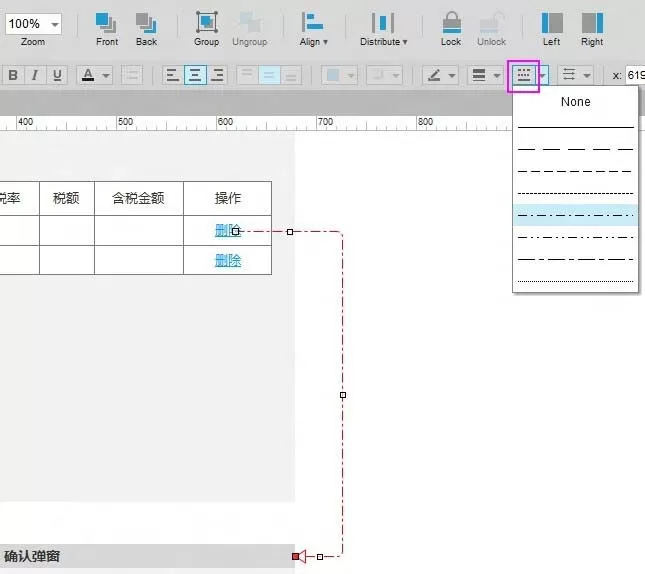Open the line pattern style button
Screen dimensions: 645x574
523,75
